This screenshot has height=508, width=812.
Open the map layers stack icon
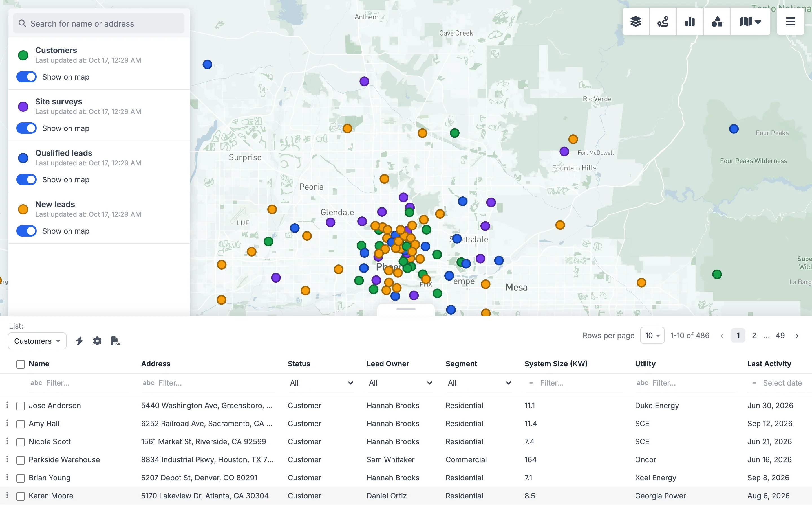click(x=636, y=22)
